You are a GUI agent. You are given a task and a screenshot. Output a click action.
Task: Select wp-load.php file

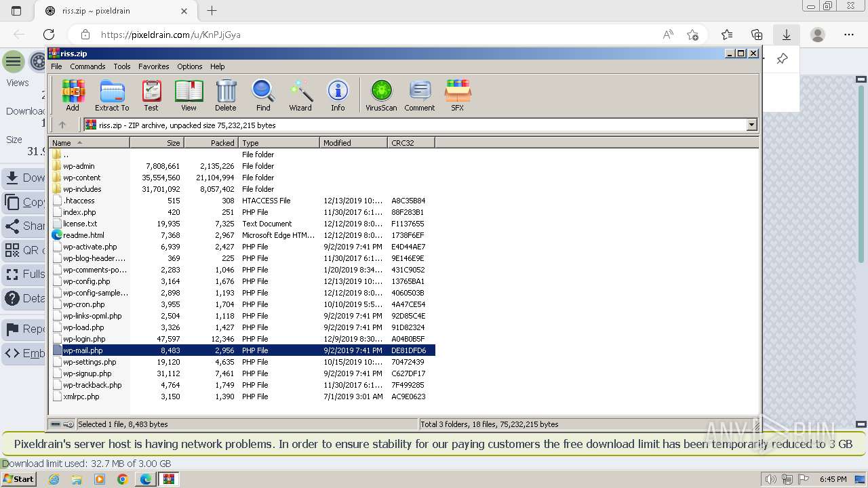[83, 327]
